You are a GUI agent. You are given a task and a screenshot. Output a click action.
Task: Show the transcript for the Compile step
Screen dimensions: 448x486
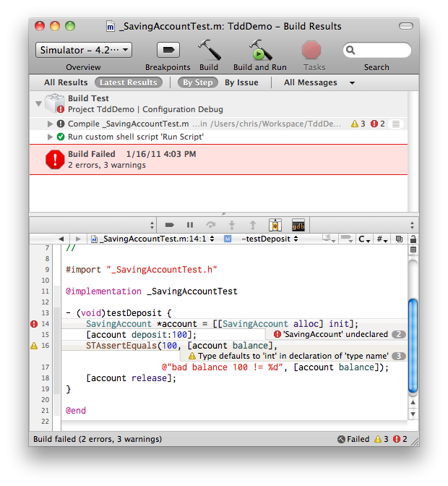point(395,124)
